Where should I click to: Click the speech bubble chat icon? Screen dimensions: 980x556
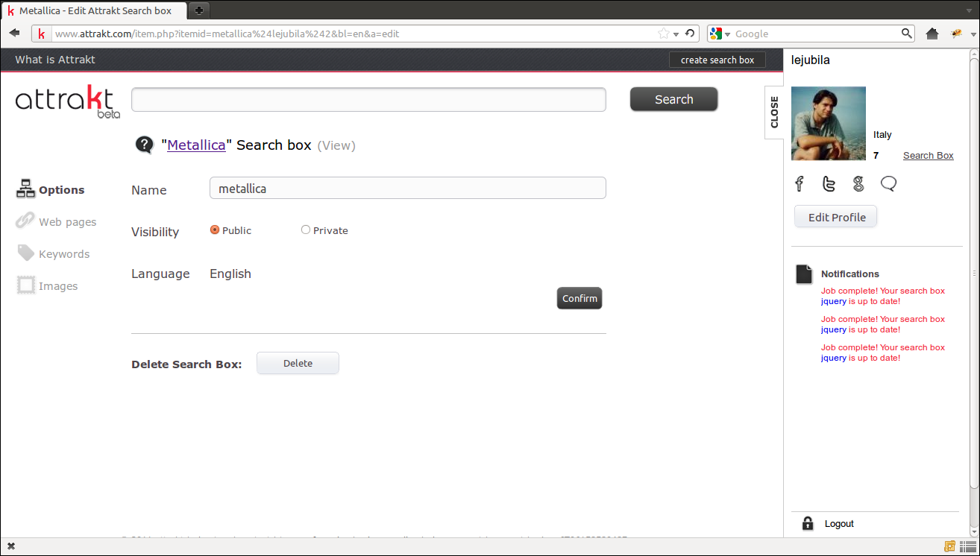[x=888, y=183]
